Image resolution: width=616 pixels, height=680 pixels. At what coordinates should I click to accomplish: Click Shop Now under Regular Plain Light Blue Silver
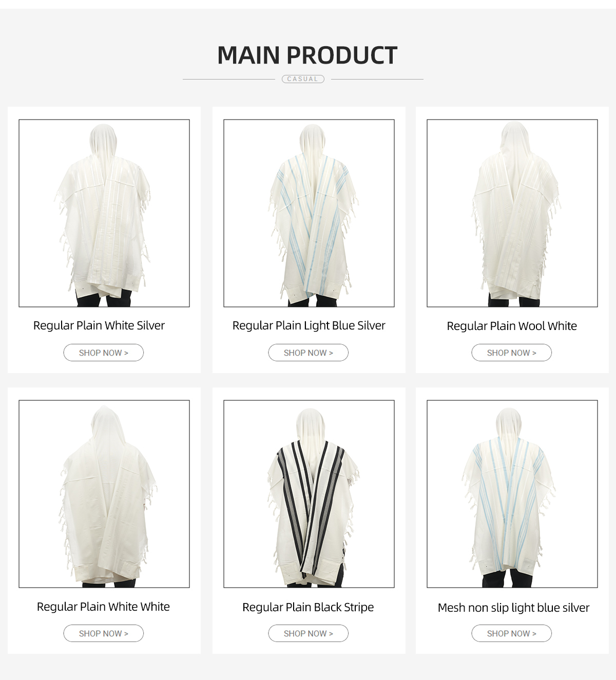[x=309, y=353]
